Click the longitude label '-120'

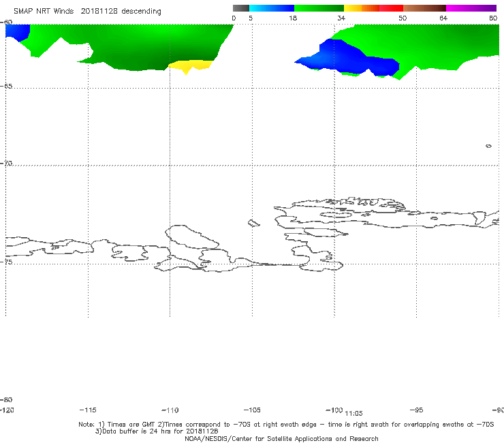coord(7,410)
